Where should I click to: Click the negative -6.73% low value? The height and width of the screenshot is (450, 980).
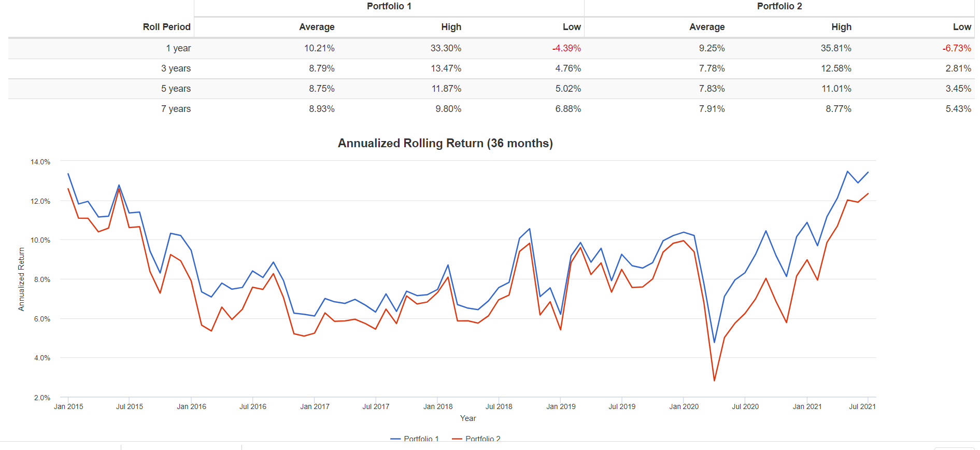956,48
